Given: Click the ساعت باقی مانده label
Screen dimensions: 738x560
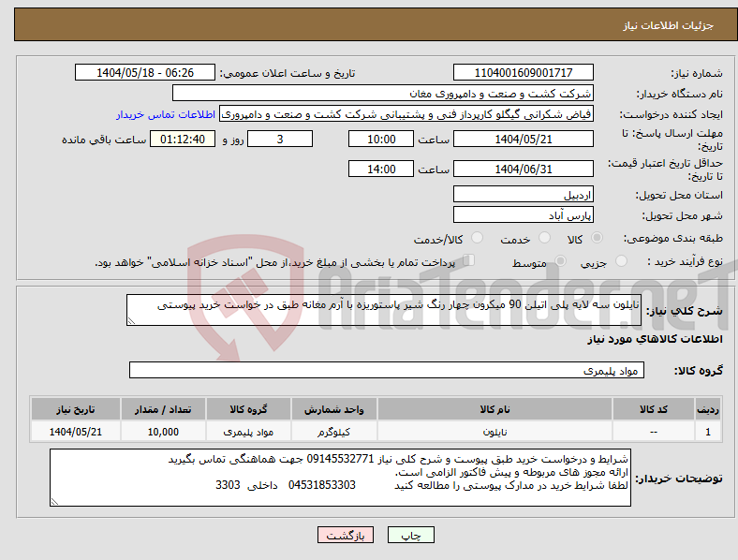Looking at the screenshot, I should (x=104, y=140).
